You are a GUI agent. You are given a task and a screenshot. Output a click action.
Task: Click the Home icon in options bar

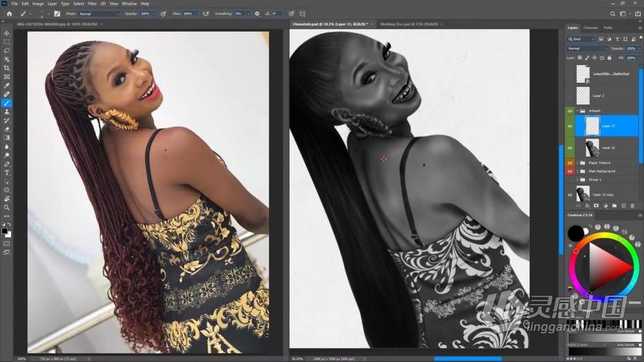[9, 14]
